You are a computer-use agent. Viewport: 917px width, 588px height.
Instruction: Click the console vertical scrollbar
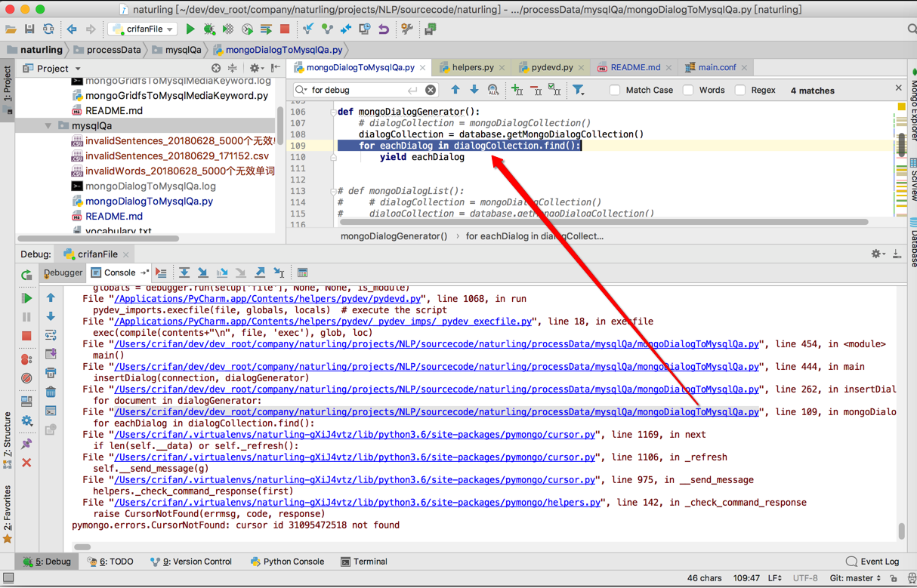point(901,531)
